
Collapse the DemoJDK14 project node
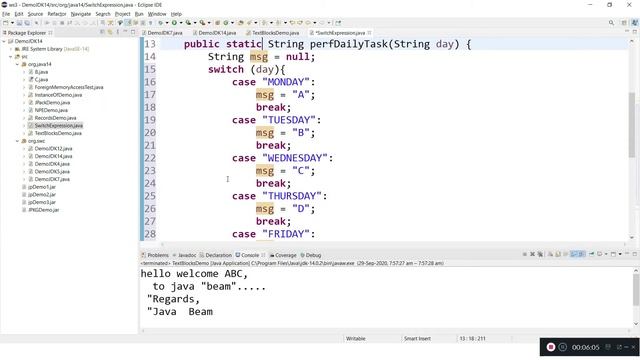point(4,41)
